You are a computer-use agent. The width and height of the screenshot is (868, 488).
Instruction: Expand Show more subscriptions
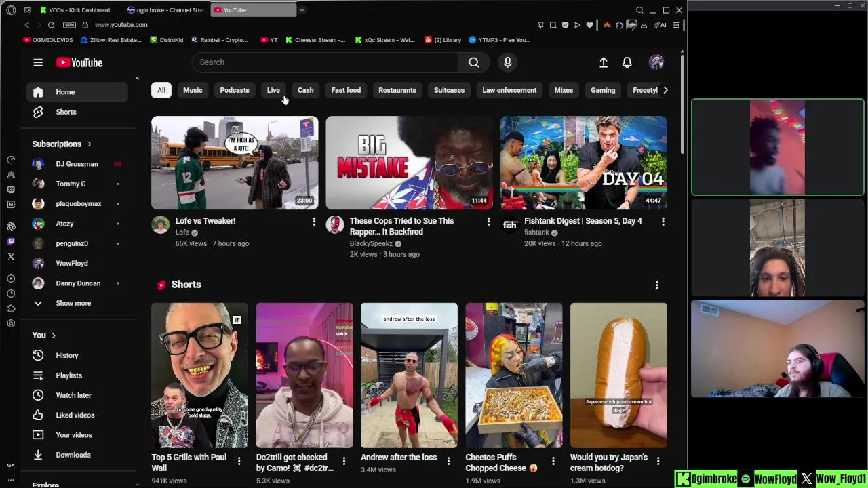click(77, 303)
